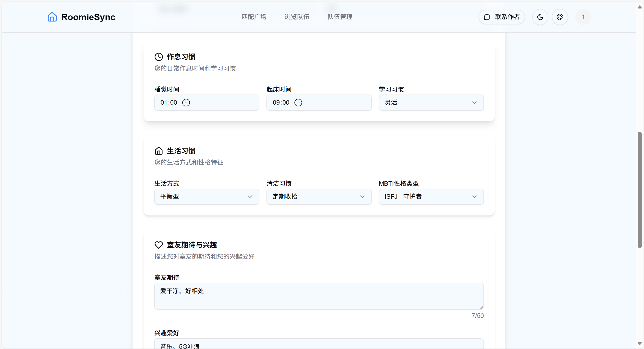This screenshot has width=644, height=349.
Task: Open the color theme palette icon
Action: 560,17
